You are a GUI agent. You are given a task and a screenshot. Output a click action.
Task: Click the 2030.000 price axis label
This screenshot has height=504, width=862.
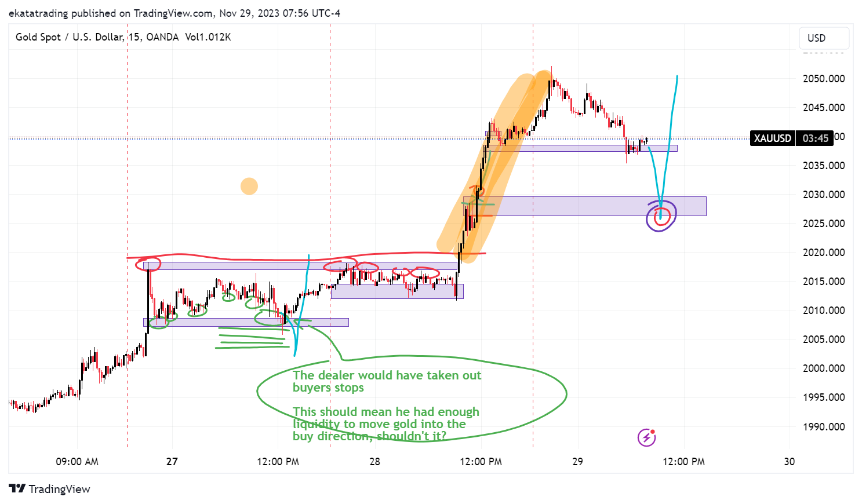(x=824, y=195)
